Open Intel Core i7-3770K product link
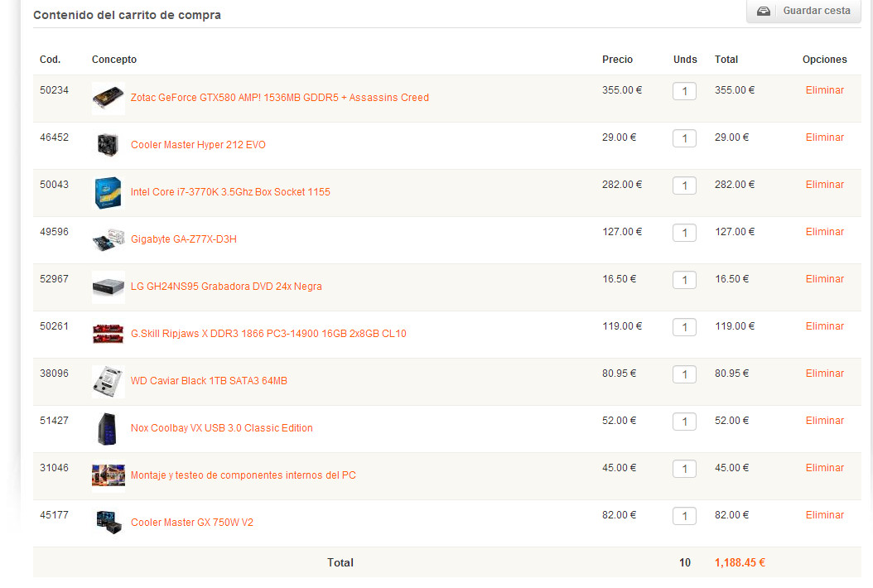This screenshot has width=873, height=588. coord(230,192)
